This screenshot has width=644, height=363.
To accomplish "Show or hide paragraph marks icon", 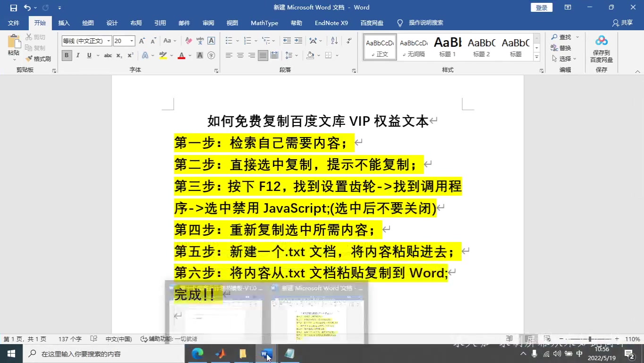I will 349,41.
